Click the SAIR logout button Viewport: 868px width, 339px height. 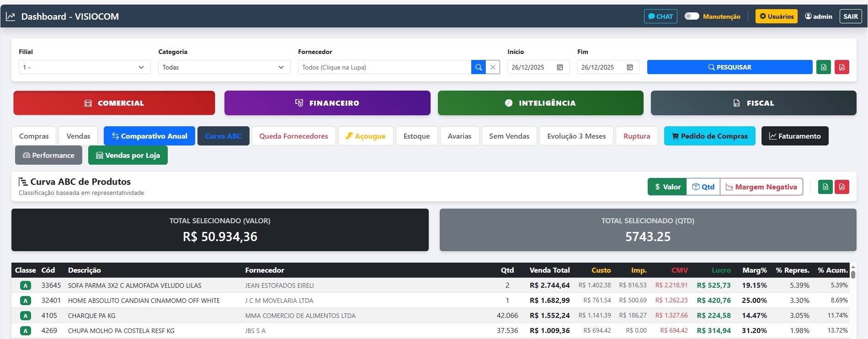850,16
